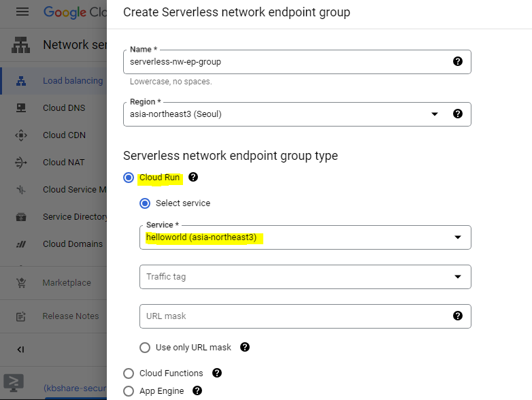Open the Service dropdown showing helloworld

pyautogui.click(x=305, y=237)
